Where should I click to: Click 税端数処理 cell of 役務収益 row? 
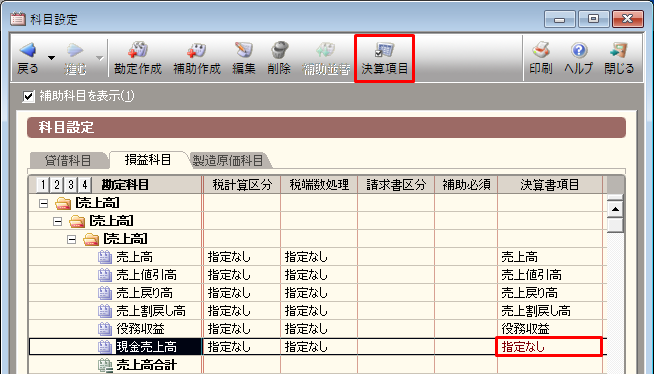[x=319, y=329]
